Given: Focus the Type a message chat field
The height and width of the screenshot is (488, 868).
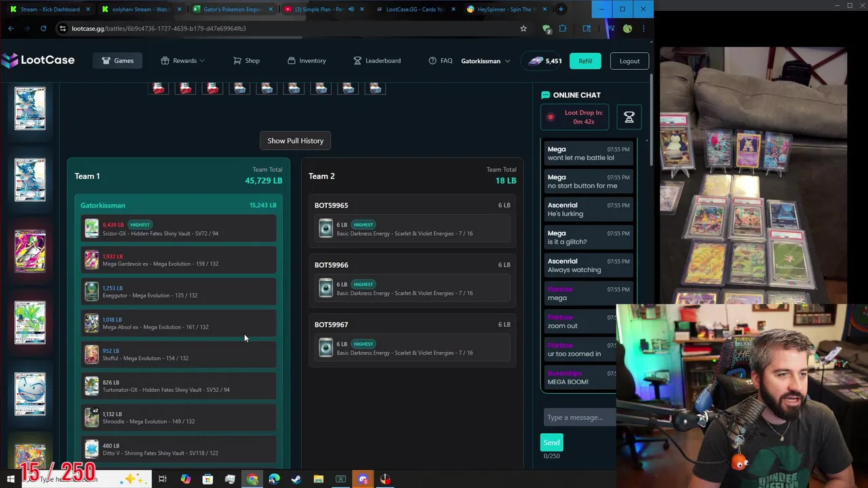Looking at the screenshot, I should pos(579,418).
